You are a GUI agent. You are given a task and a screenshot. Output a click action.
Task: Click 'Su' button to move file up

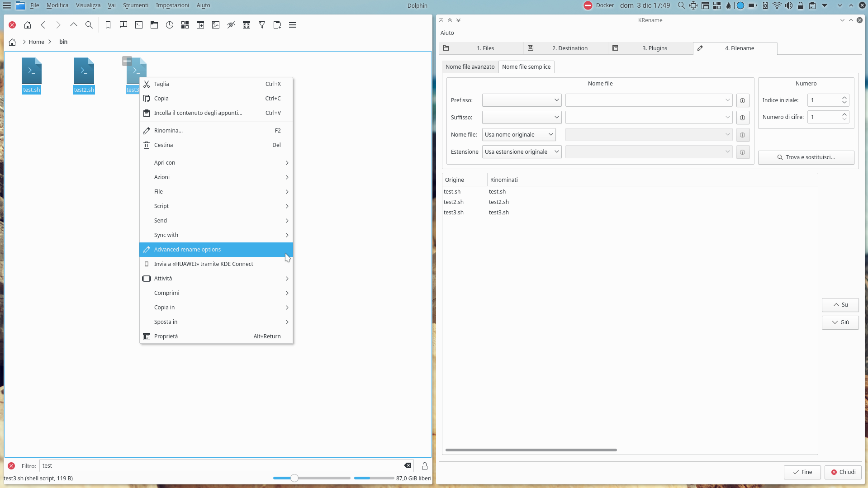pyautogui.click(x=840, y=305)
